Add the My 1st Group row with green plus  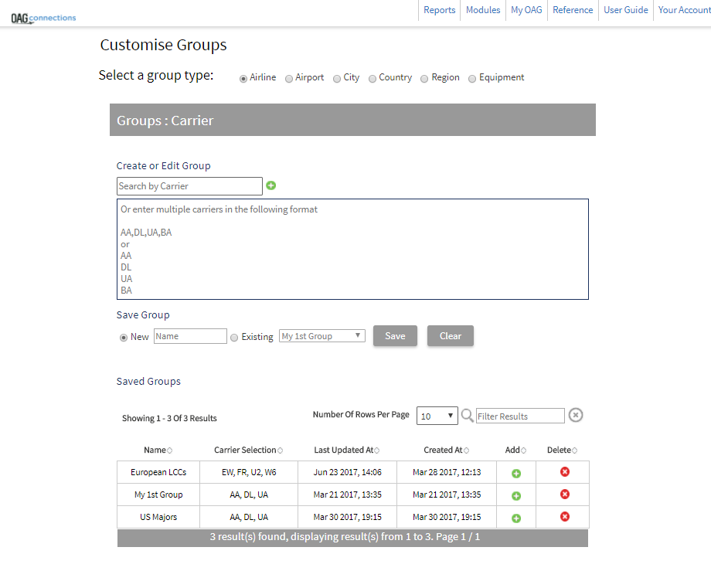pos(516,495)
